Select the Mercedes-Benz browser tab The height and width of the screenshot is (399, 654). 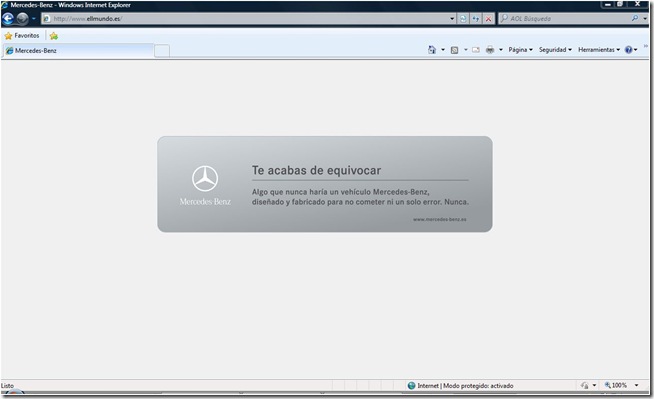click(78, 50)
